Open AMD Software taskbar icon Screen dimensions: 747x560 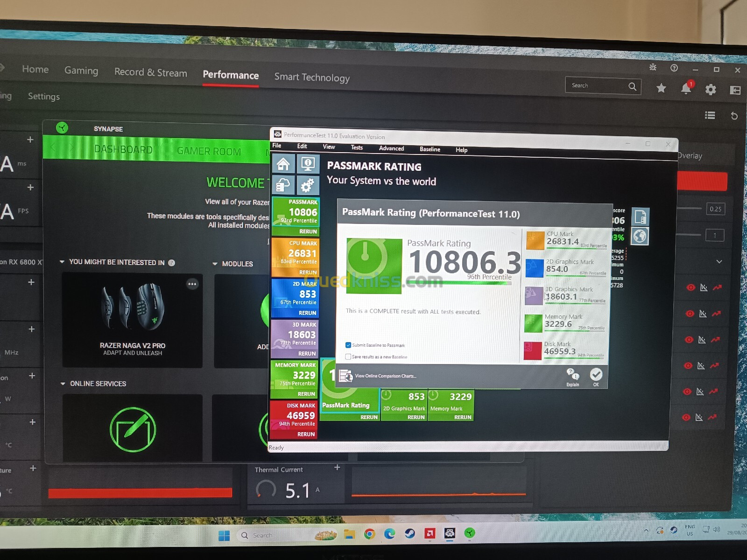coord(430,533)
